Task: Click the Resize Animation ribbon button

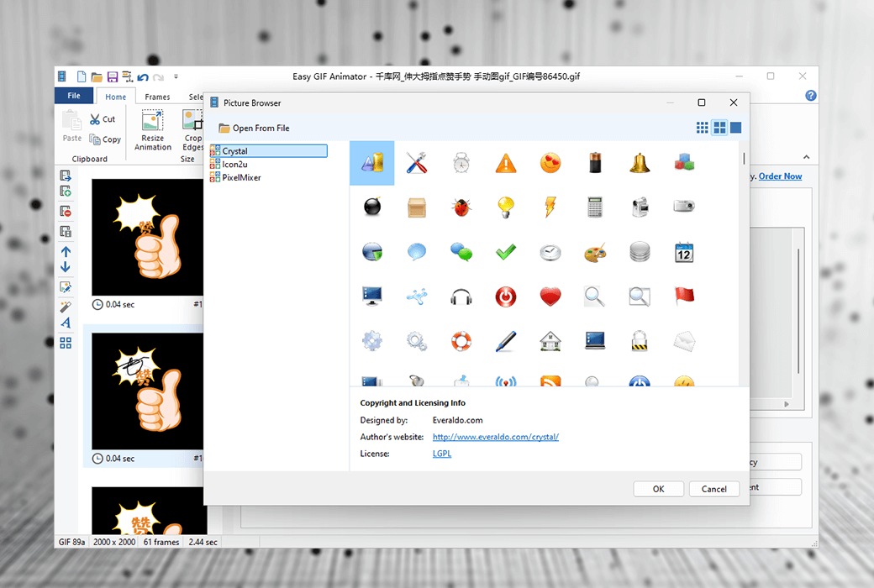Action: click(153, 130)
